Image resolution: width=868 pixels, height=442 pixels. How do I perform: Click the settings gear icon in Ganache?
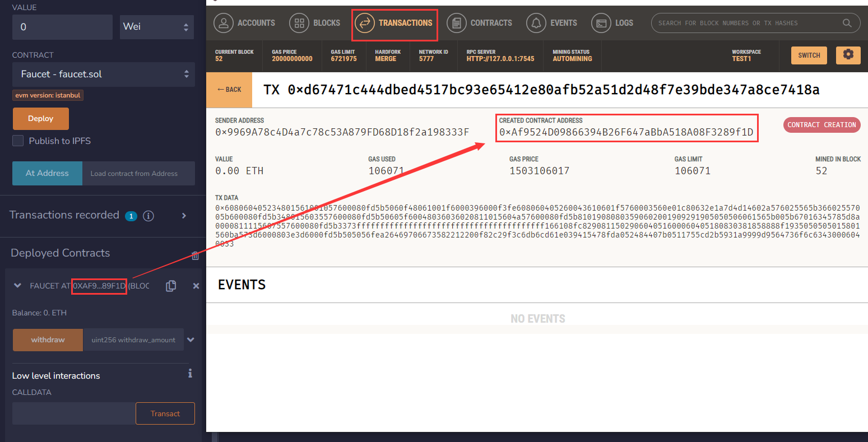tap(848, 55)
